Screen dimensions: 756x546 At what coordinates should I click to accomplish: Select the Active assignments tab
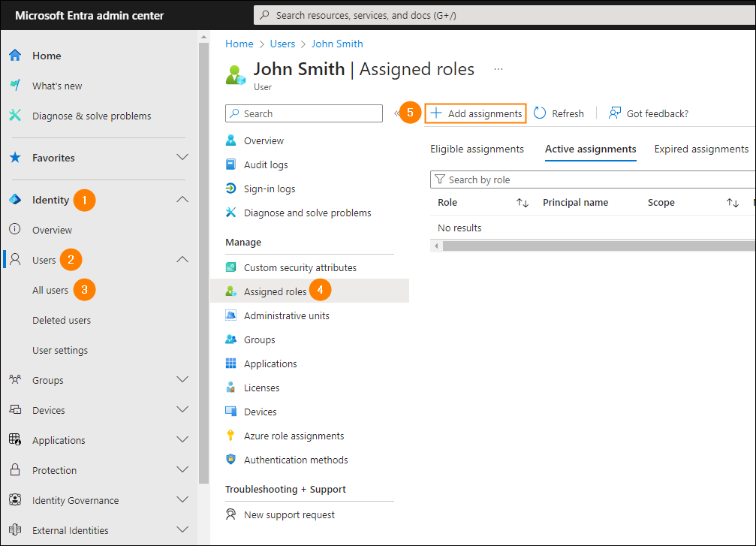coord(591,149)
